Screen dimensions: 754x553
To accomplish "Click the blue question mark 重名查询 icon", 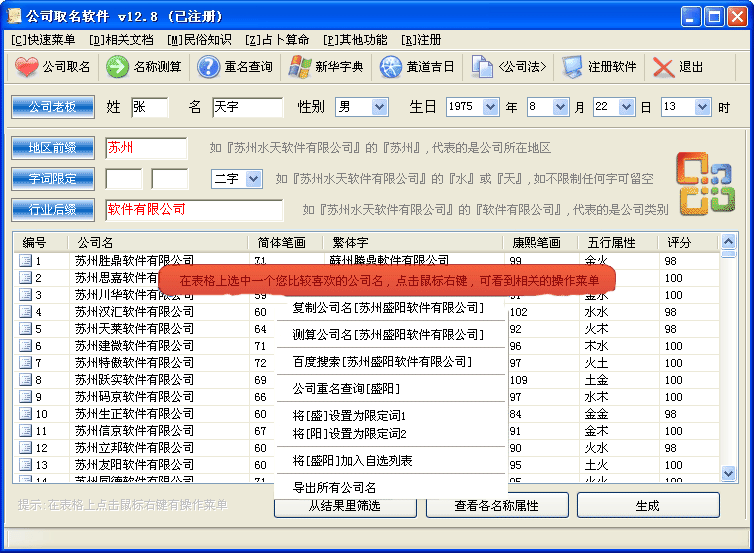I will coord(208,67).
